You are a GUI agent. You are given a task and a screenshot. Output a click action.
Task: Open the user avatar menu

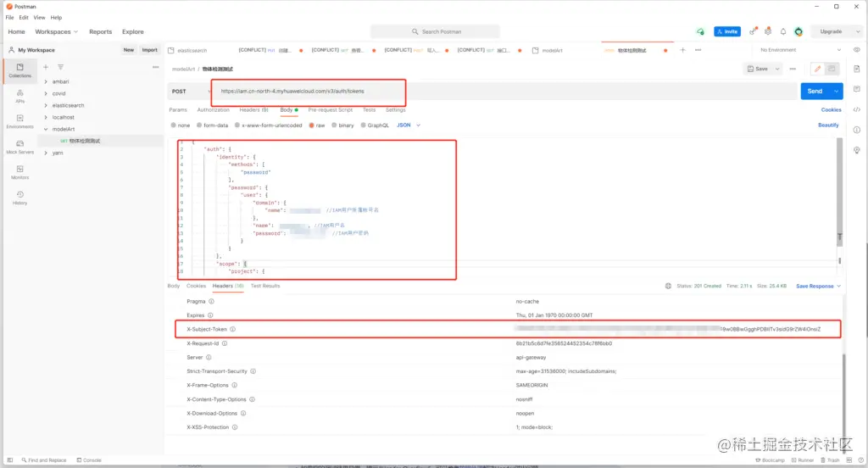(798, 31)
